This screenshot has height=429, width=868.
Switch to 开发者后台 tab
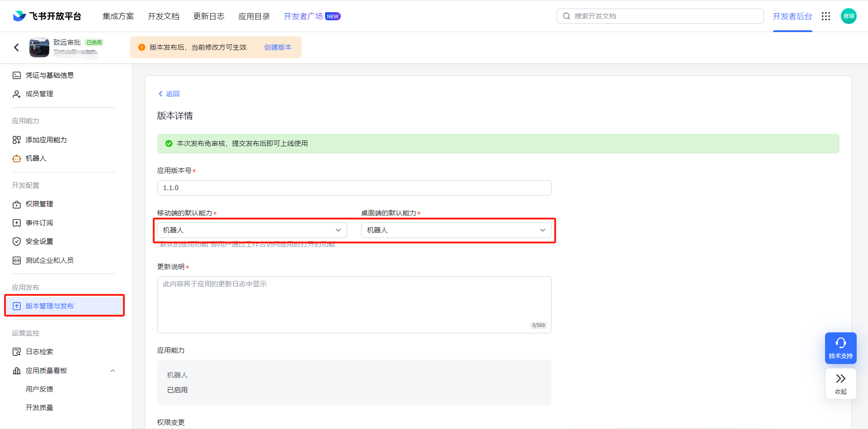(x=792, y=16)
